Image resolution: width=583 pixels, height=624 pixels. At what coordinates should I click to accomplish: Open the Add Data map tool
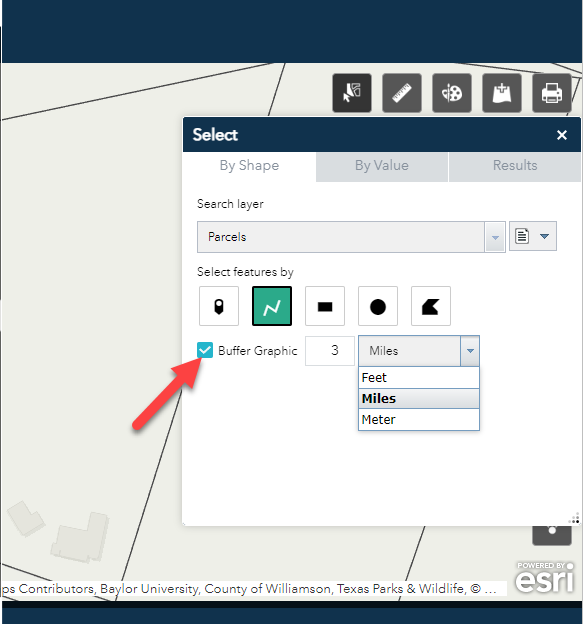point(502,93)
